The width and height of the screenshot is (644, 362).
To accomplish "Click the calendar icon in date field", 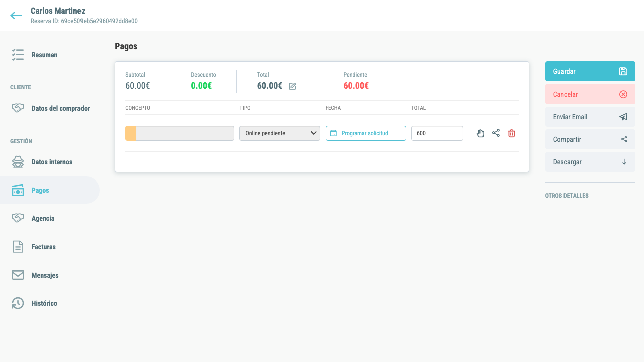I will [x=333, y=133].
